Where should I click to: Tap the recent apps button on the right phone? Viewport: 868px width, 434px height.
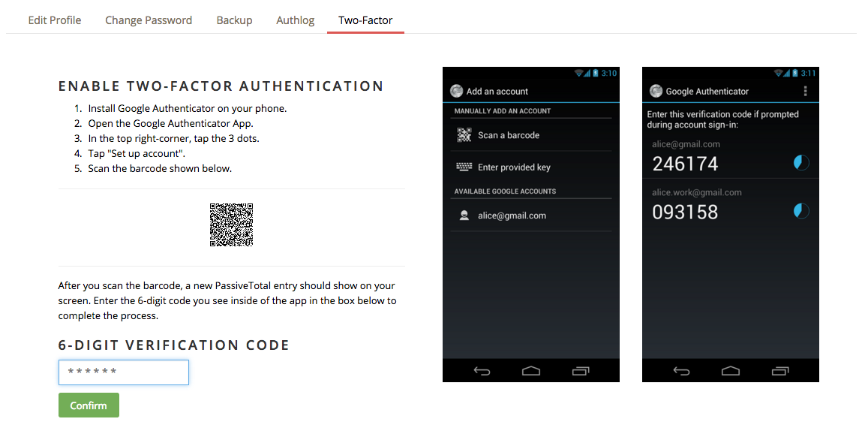click(779, 371)
